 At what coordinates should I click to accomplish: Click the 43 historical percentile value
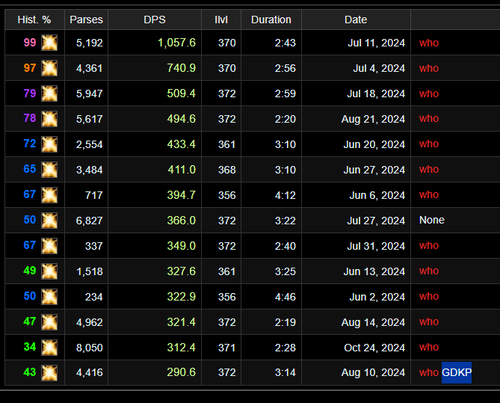click(30, 372)
